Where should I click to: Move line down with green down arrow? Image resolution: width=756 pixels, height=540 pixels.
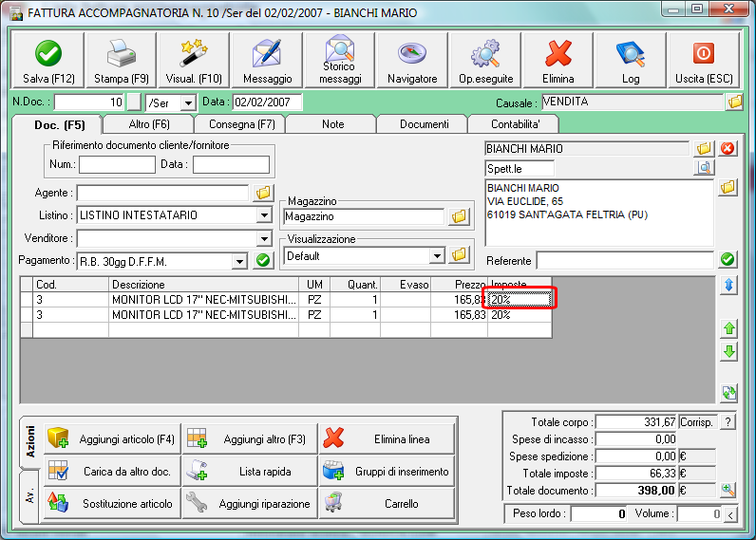(x=729, y=351)
